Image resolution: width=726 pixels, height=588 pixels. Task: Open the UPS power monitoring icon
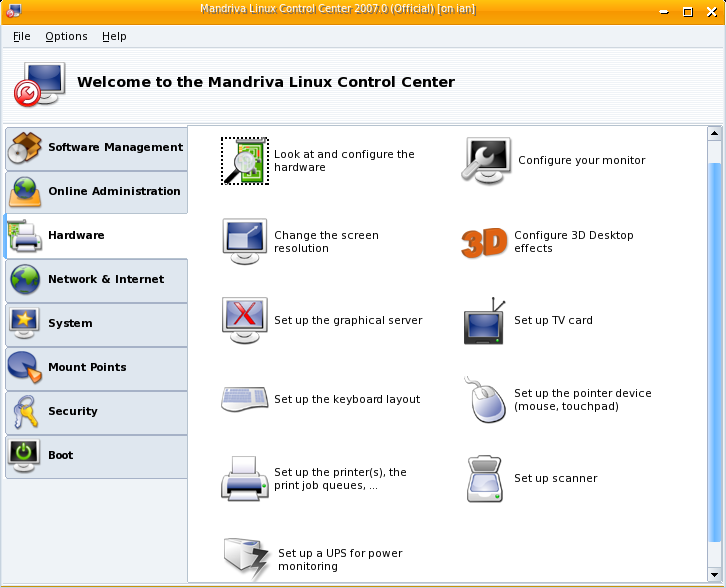coord(246,559)
